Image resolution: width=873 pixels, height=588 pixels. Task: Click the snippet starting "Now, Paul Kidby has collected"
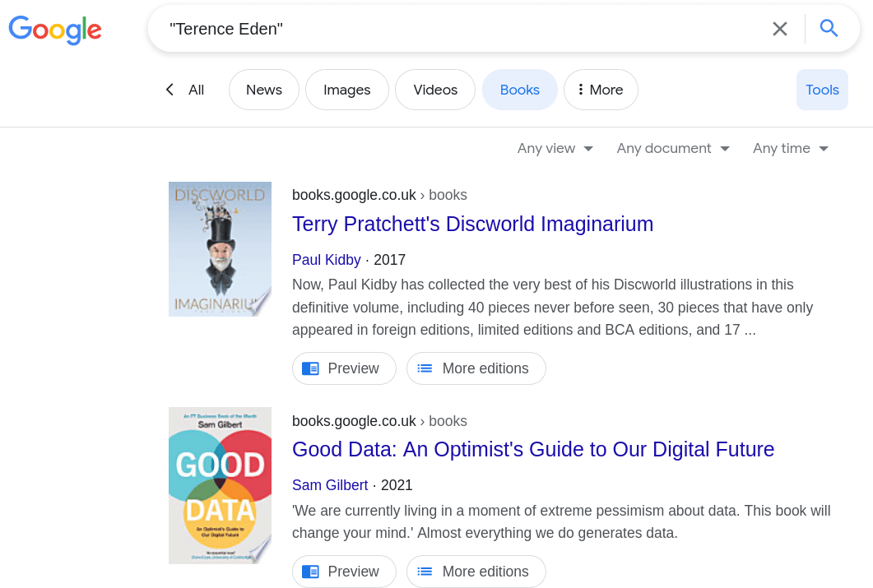pos(552,307)
